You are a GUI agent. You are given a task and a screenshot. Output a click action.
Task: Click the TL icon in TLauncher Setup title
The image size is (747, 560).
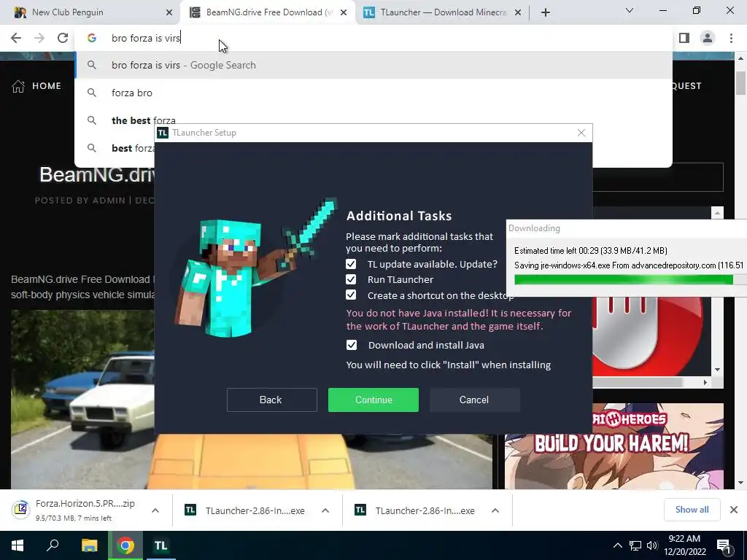[x=163, y=133]
